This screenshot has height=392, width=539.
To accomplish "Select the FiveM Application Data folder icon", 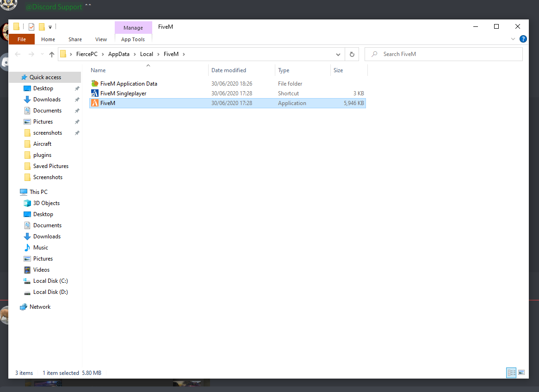I will click(x=94, y=84).
